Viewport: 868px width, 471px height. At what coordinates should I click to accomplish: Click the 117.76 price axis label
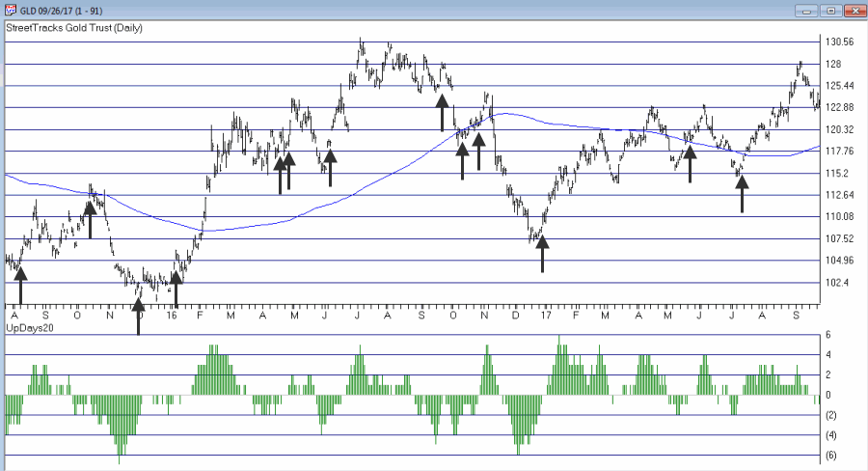839,152
